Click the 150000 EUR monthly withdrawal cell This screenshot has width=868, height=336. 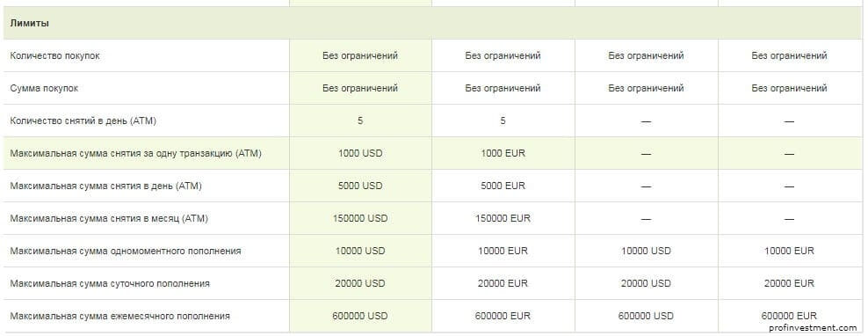click(503, 218)
